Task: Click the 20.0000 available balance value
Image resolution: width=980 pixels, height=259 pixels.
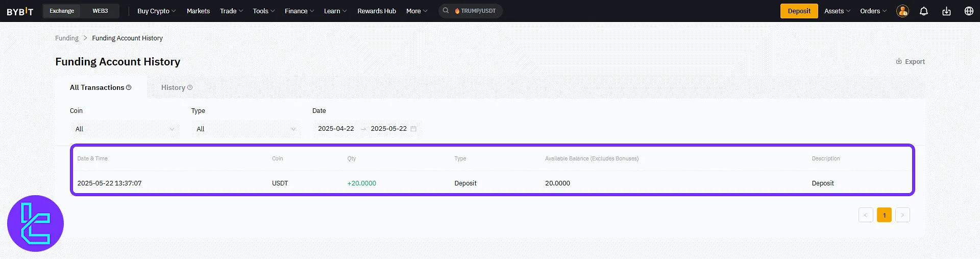Action: [557, 183]
